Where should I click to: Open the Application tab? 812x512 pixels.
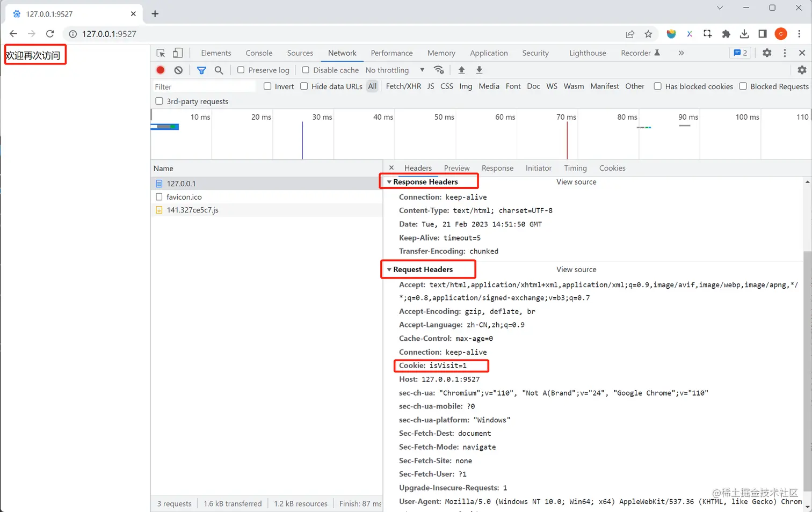489,53
